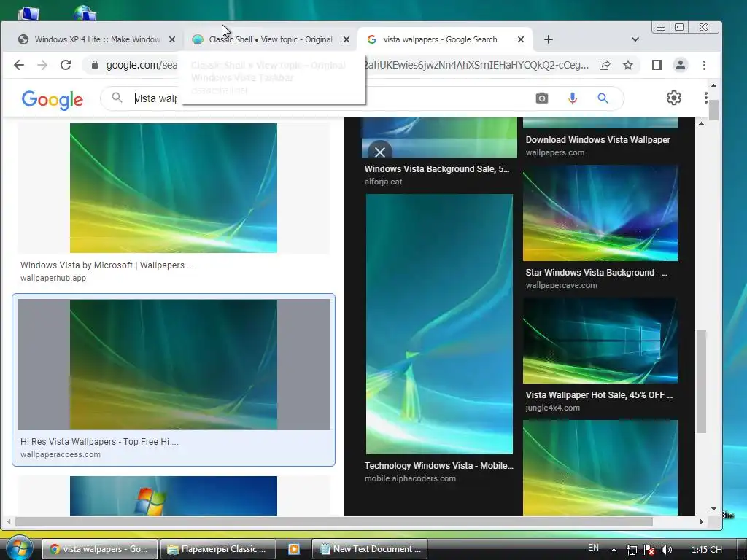Click the Google logo
The image size is (747, 560).
tap(53, 99)
